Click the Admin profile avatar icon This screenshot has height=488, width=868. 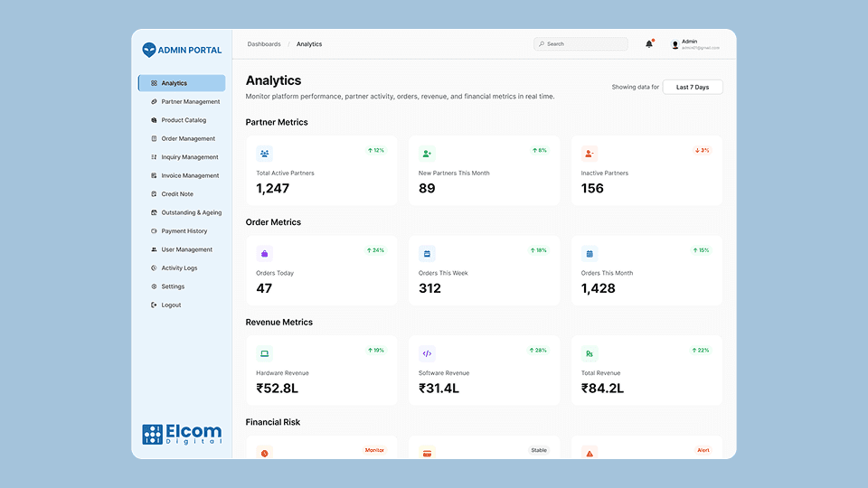[675, 44]
